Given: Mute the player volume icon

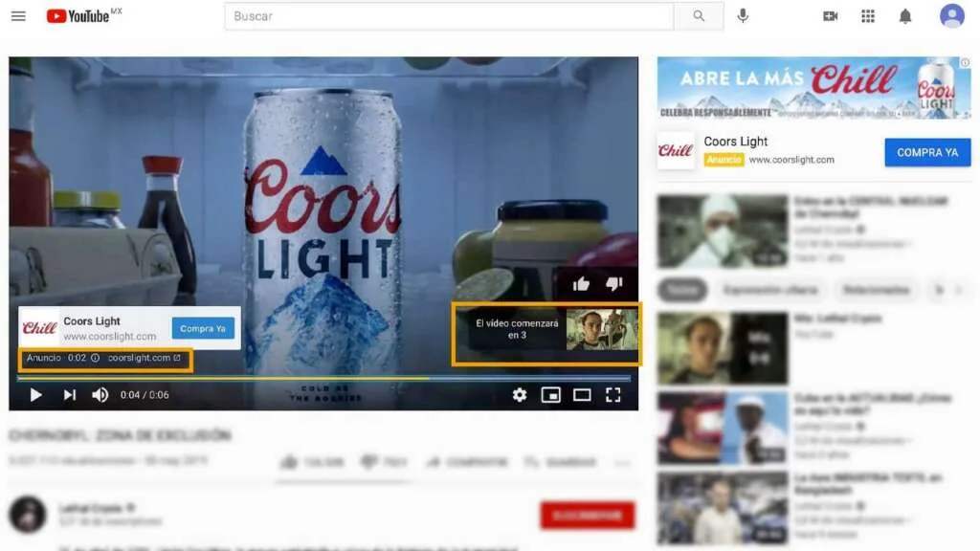Looking at the screenshot, I should tap(100, 395).
